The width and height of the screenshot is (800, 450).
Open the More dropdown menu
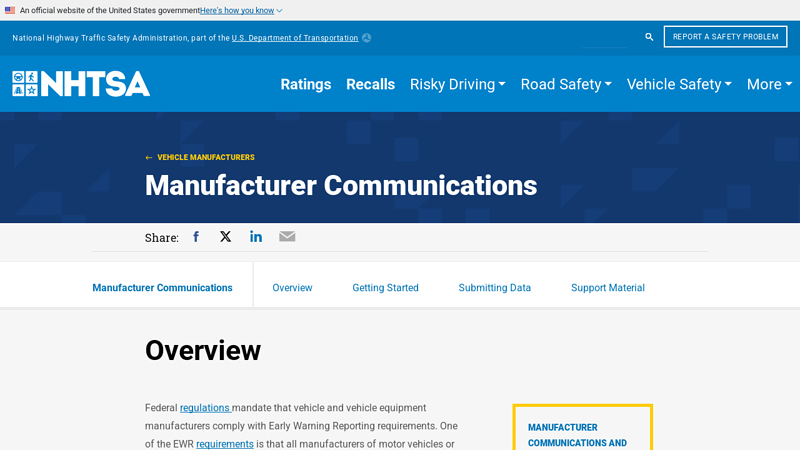click(769, 84)
